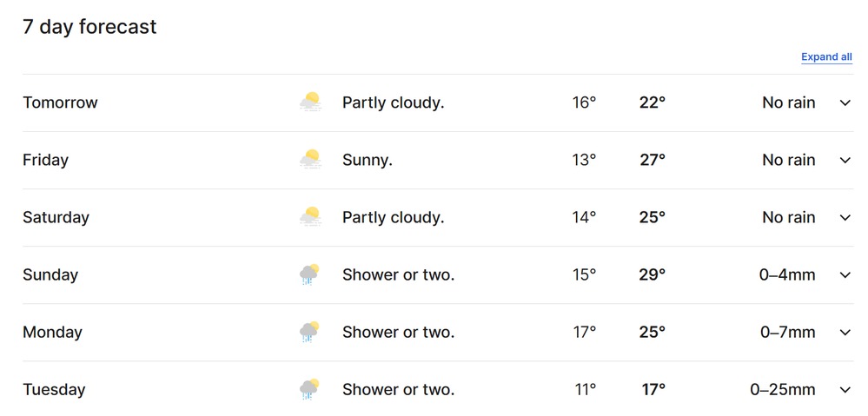This screenshot has height=416, width=868.
Task: Show Monday's forecast details via chevron
Action: [x=845, y=332]
